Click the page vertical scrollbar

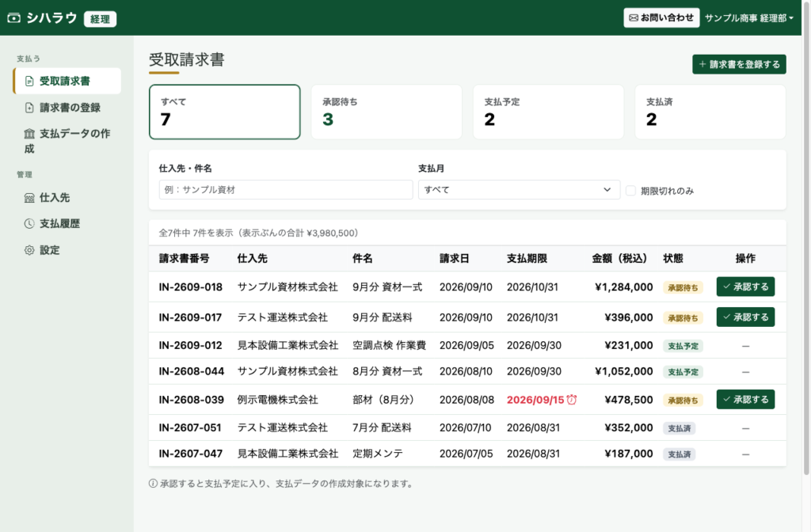click(806, 237)
